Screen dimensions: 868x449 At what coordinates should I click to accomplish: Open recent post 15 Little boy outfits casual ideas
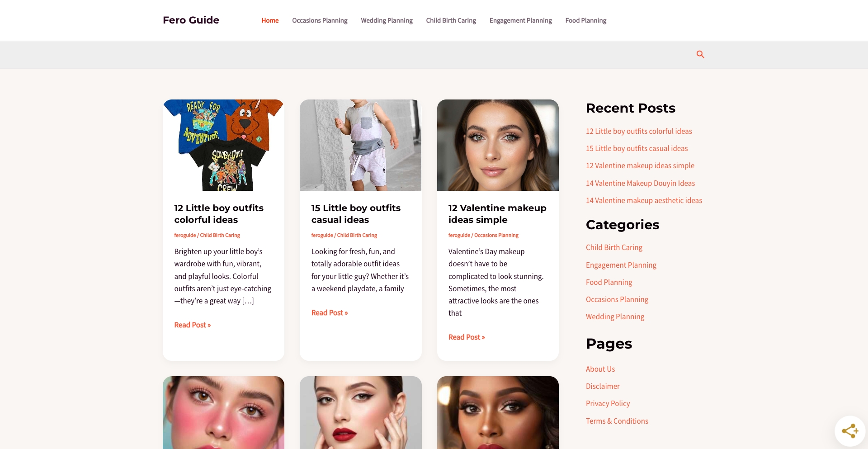[x=637, y=148]
